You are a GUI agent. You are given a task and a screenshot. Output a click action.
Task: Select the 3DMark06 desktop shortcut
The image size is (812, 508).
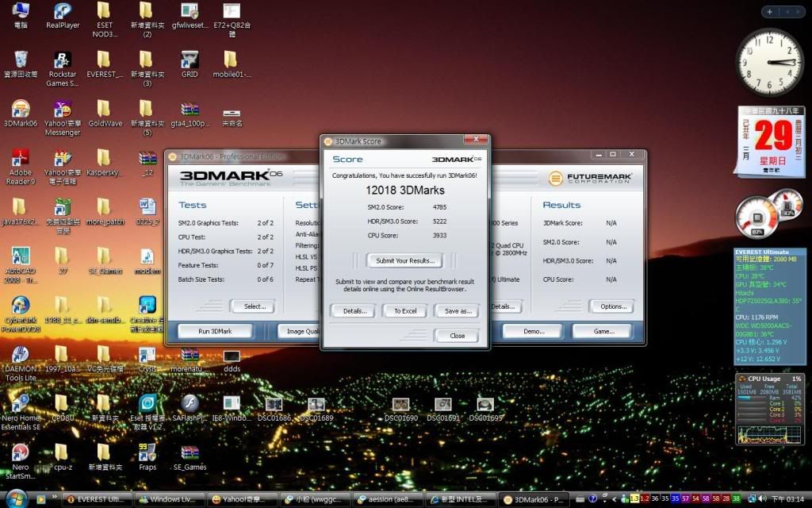(x=20, y=114)
